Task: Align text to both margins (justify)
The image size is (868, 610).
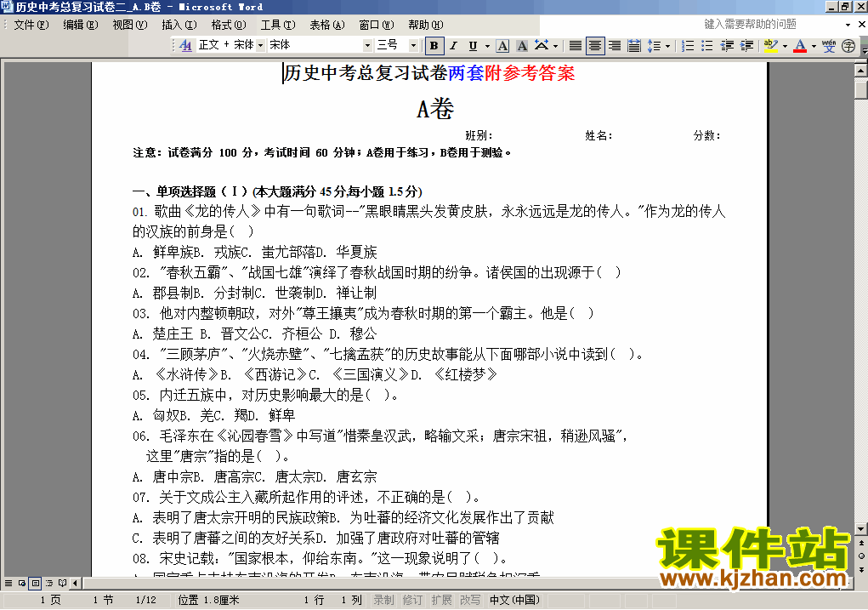Action: (576, 45)
